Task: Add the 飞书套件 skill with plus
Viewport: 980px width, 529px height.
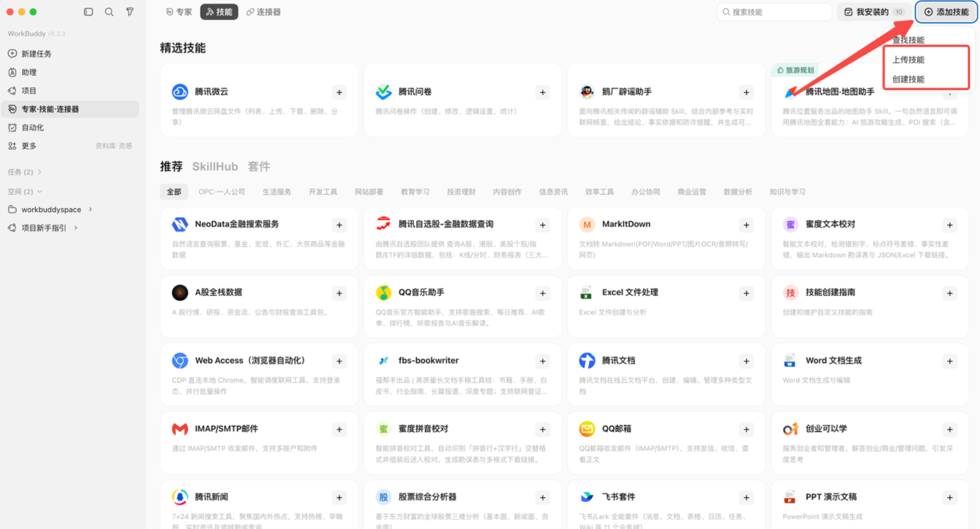Action: point(746,498)
